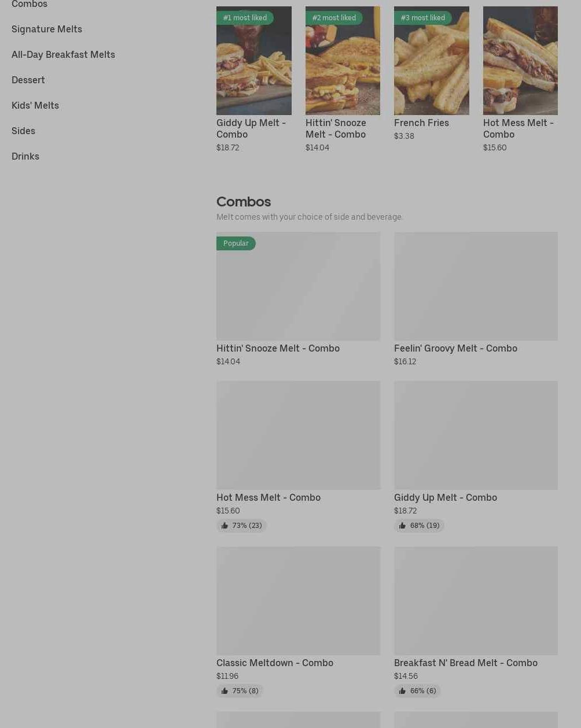Image resolution: width=581 pixels, height=728 pixels.
Task: Open the Sides category
Action: pyautogui.click(x=23, y=131)
